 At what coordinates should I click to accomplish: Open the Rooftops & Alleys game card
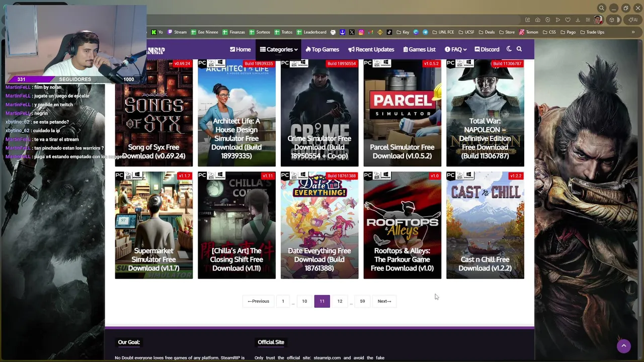click(x=402, y=225)
